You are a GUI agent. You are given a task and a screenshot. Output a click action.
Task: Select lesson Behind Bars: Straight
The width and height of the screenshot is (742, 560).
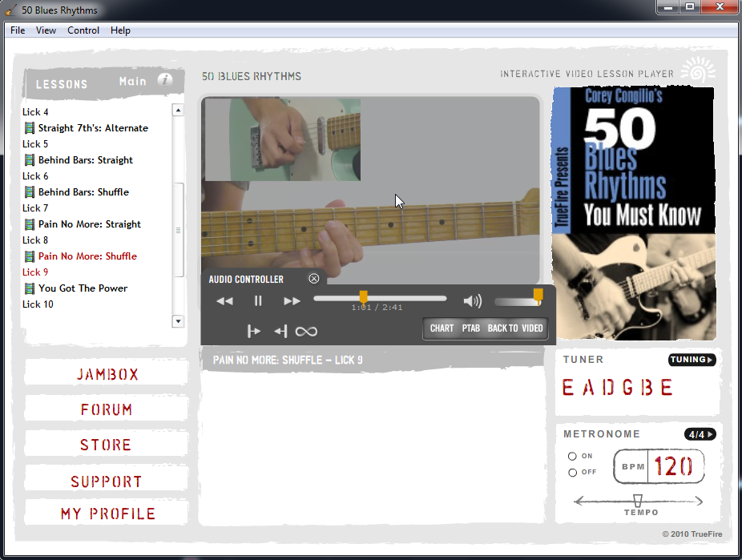[x=86, y=160]
